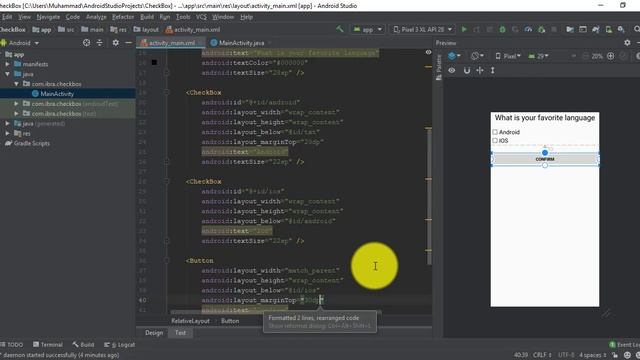Click the Apply Changes and Restart icon
The image size is (640, 360).
pyautogui.click(x=477, y=29)
